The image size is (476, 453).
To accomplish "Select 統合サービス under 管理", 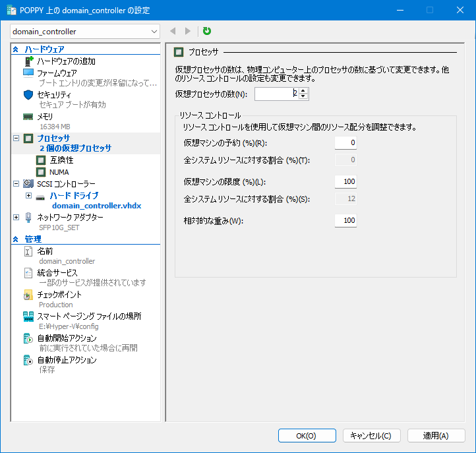I will (x=57, y=272).
